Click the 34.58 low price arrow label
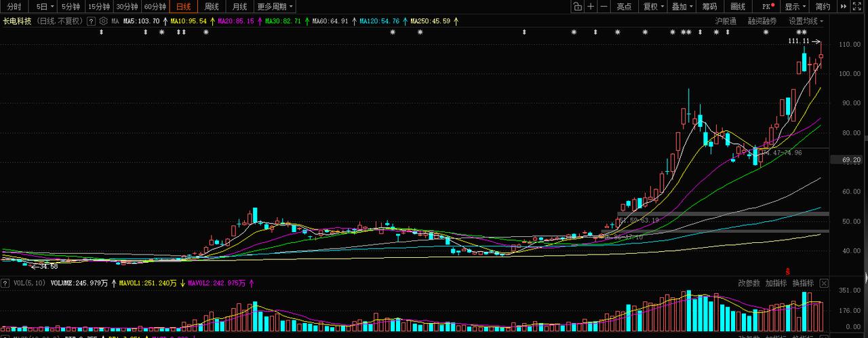The image size is (868, 338). point(45,267)
